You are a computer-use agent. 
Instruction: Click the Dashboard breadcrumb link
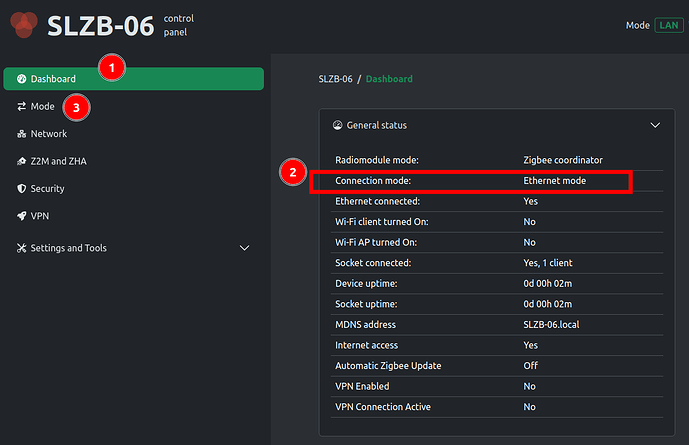point(389,79)
